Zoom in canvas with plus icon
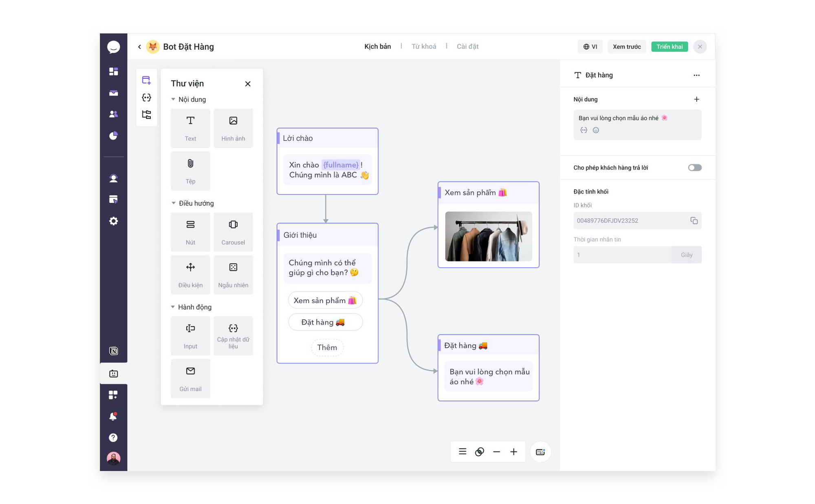815x504 pixels. [513, 452]
